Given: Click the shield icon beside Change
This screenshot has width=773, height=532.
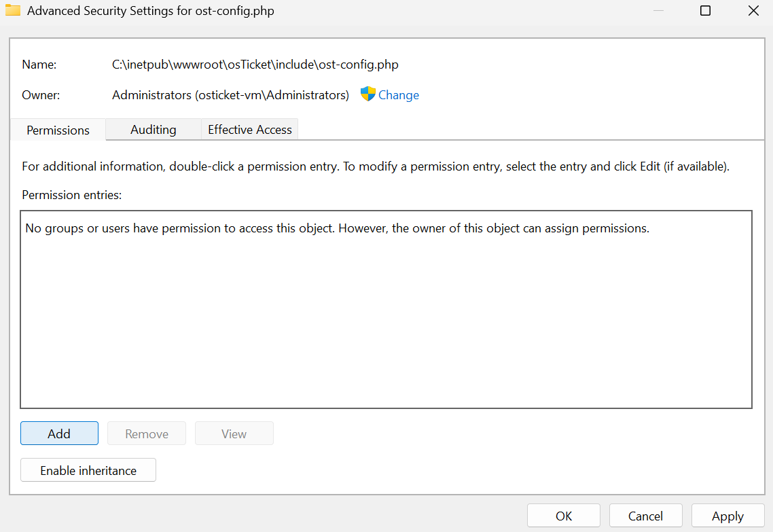Looking at the screenshot, I should pyautogui.click(x=367, y=94).
